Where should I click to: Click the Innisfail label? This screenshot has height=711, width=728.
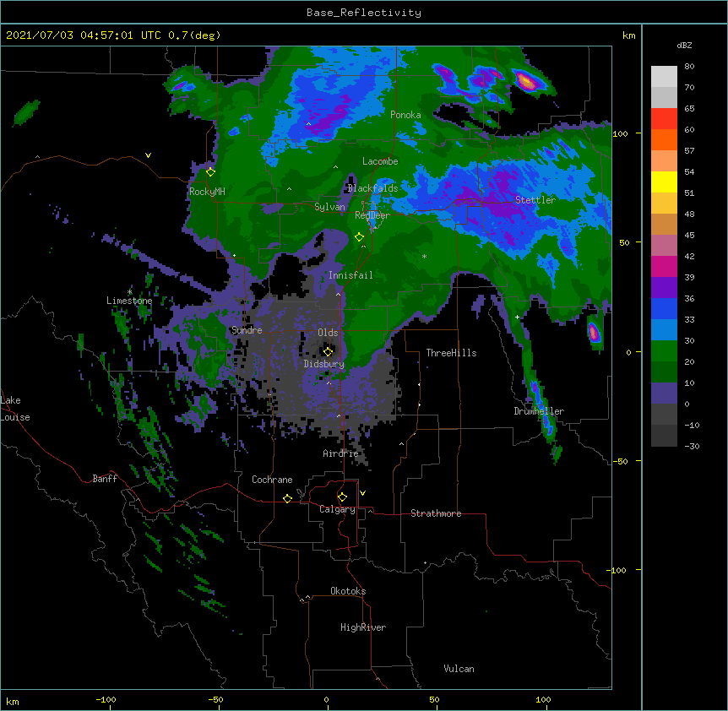pos(350,275)
